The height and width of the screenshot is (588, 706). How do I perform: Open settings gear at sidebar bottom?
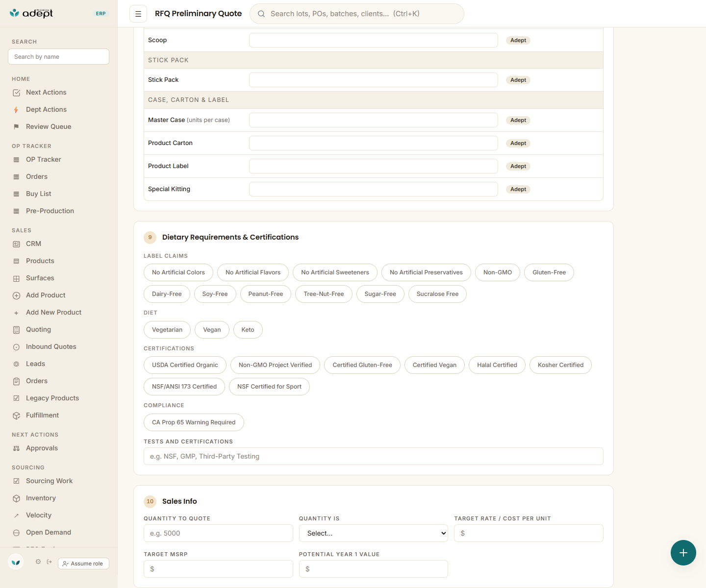[x=38, y=562]
